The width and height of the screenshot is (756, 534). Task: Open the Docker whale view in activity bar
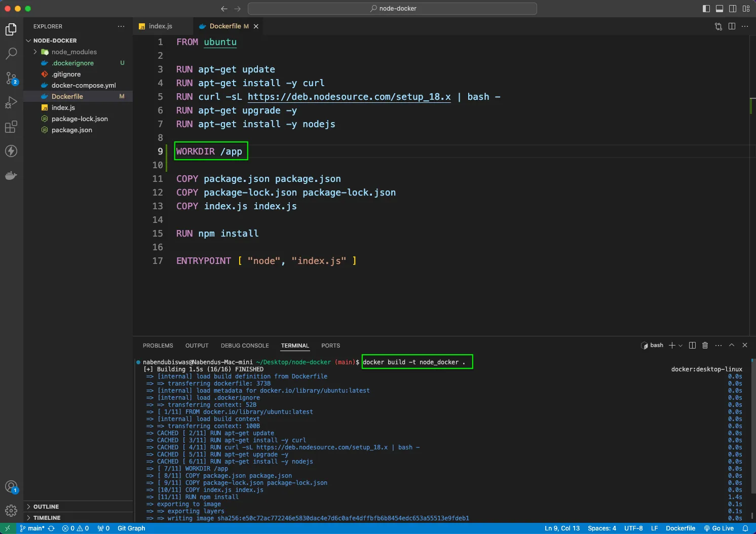(x=11, y=176)
